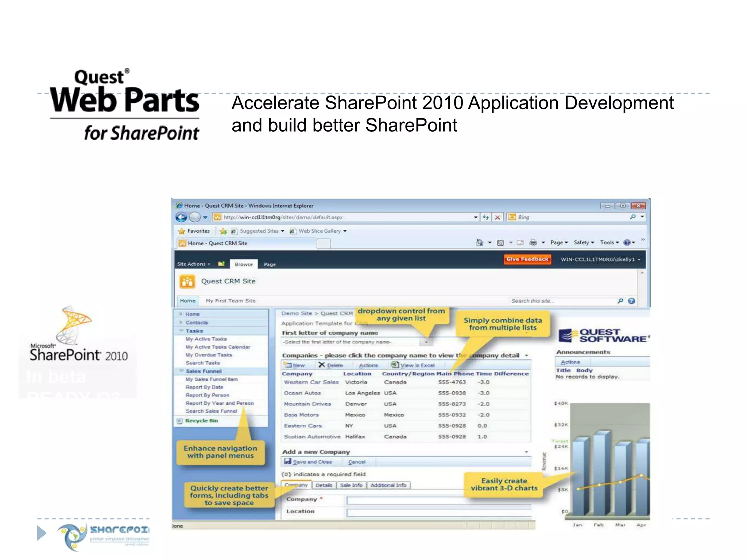Open the Scotian Automotive company
Screen dimensions: 747x560
click(x=312, y=437)
